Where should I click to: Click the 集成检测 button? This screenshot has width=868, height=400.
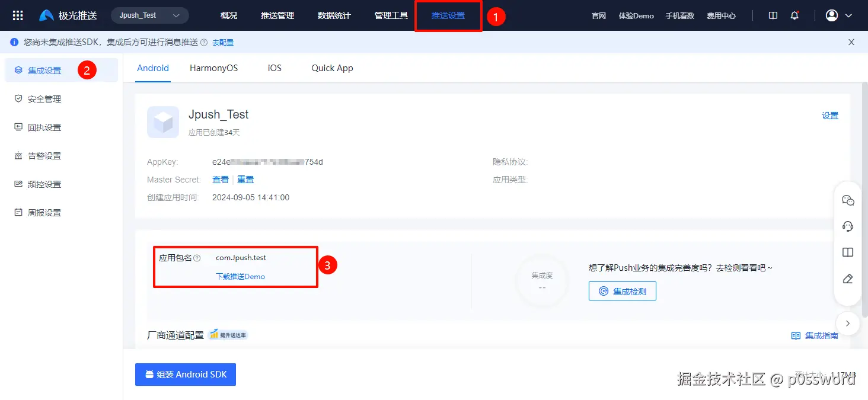click(x=622, y=291)
